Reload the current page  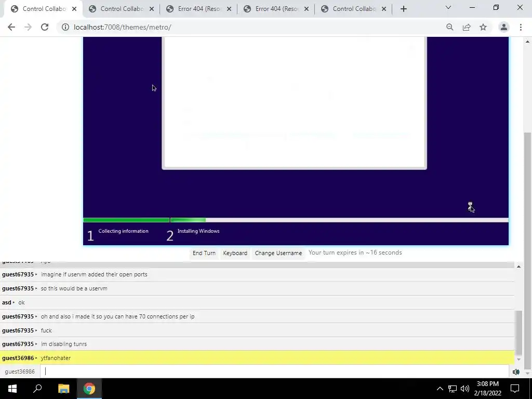[45, 27]
